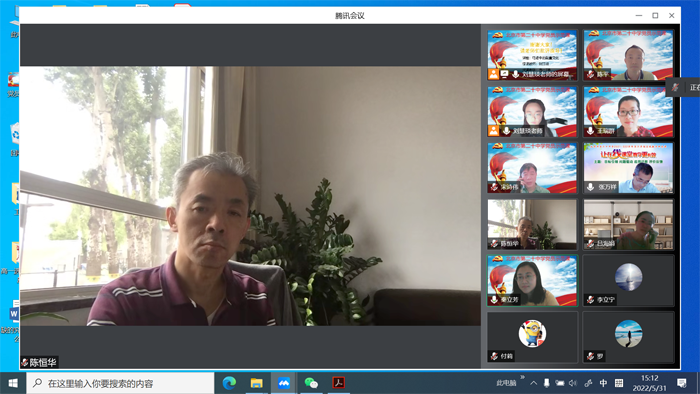This screenshot has height=394, width=700.
Task: Open the notification center icon
Action: pyautogui.click(x=682, y=383)
